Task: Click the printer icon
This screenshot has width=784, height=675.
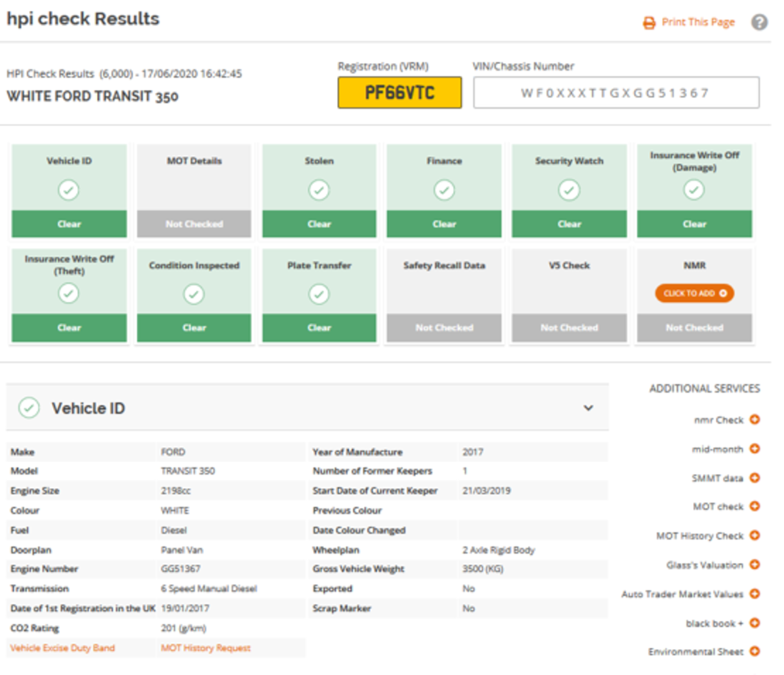Action: click(649, 23)
